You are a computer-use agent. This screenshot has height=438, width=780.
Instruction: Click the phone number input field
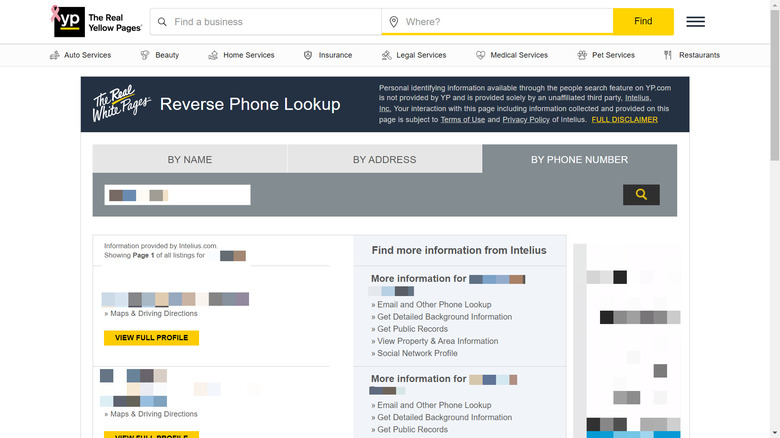click(x=177, y=195)
